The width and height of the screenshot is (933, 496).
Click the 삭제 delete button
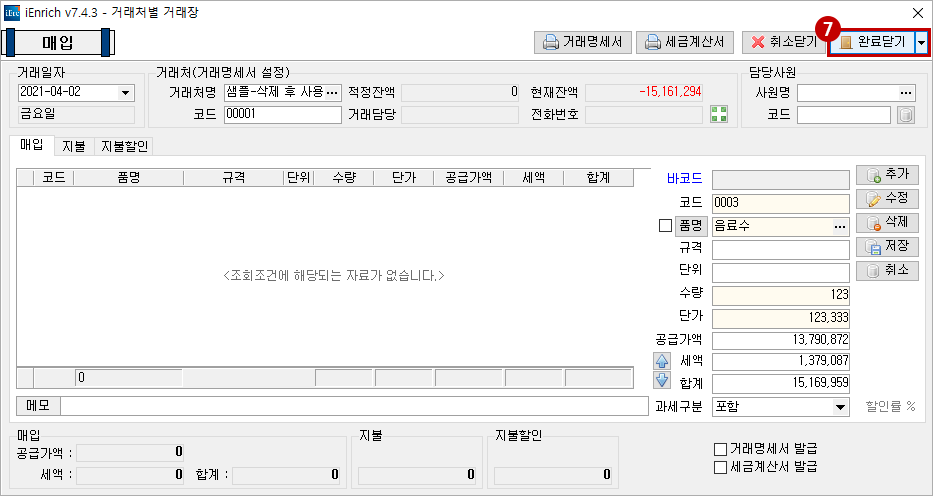pyautogui.click(x=887, y=223)
